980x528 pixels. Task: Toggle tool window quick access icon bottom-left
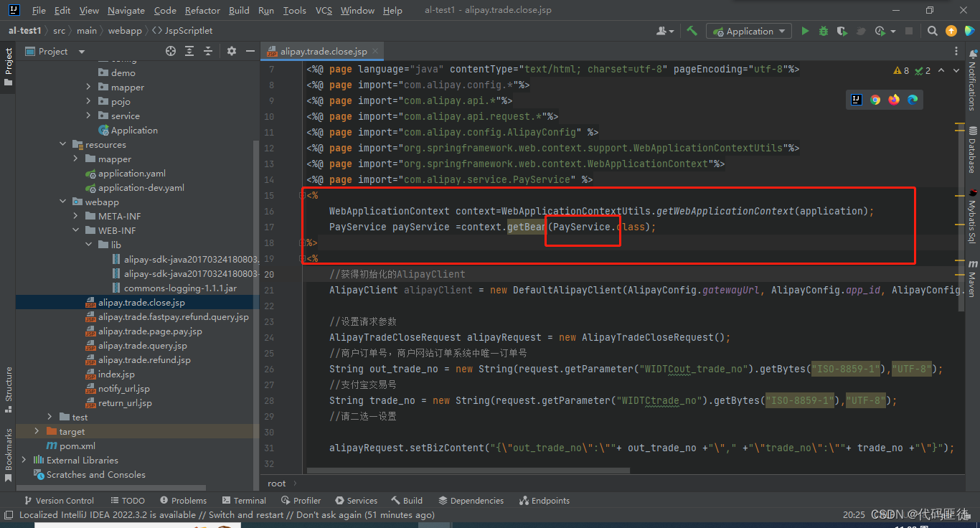tap(8, 514)
